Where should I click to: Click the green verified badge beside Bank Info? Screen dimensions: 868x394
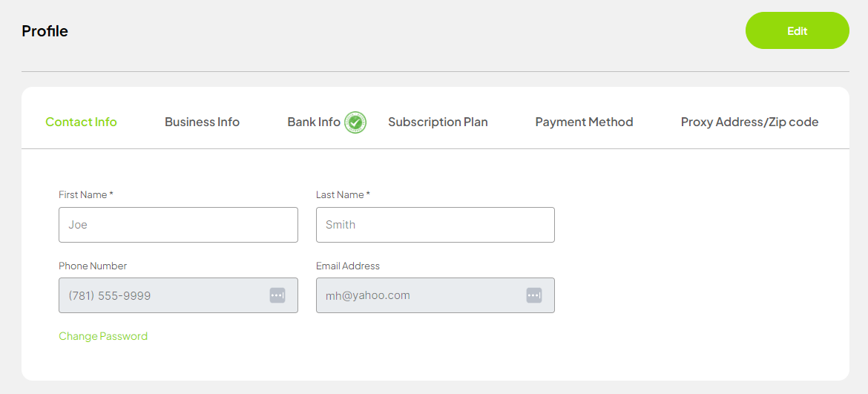(355, 122)
